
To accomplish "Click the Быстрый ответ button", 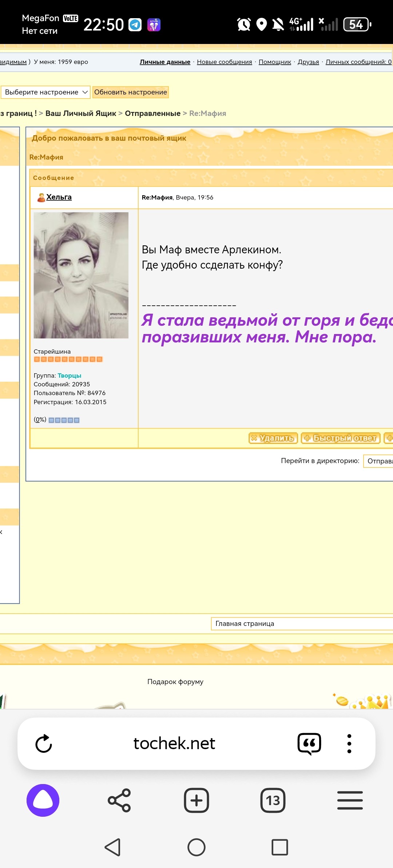I will (341, 438).
